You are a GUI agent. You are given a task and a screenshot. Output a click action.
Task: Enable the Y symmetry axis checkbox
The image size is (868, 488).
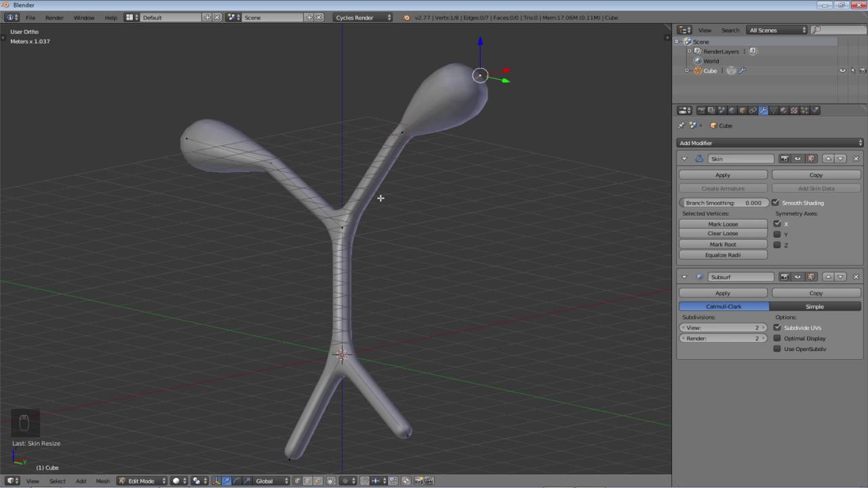pyautogui.click(x=777, y=235)
